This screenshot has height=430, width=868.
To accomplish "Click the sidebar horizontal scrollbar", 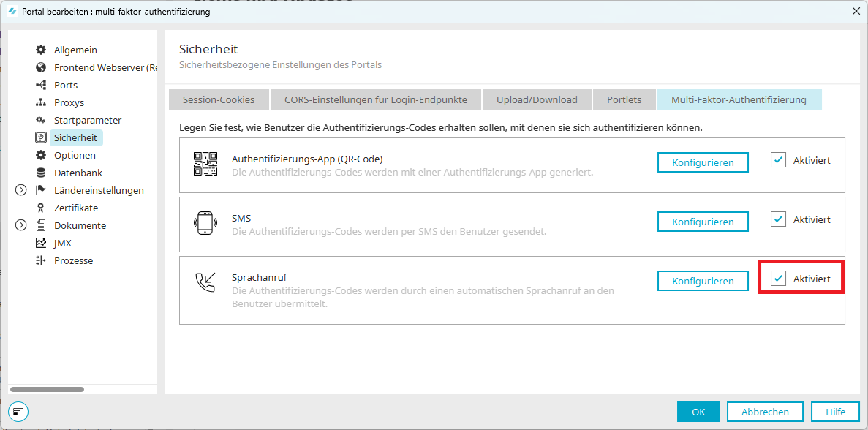I will [x=48, y=389].
